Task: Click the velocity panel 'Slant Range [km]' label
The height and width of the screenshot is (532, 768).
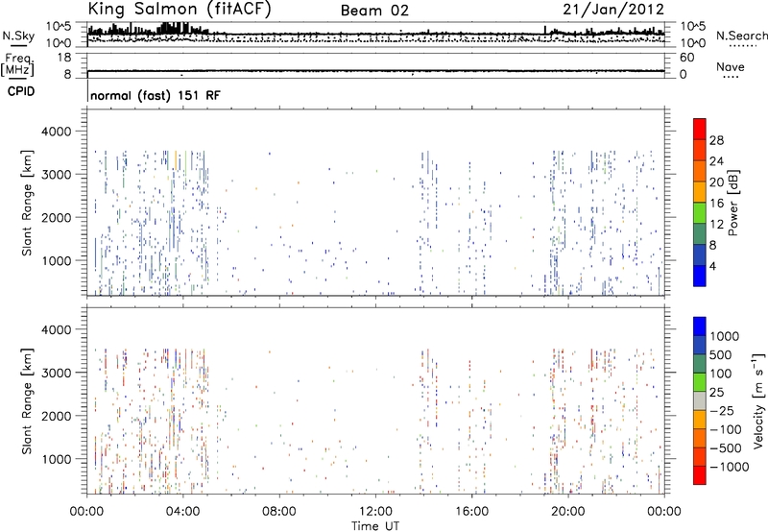Action: pyautogui.click(x=27, y=401)
